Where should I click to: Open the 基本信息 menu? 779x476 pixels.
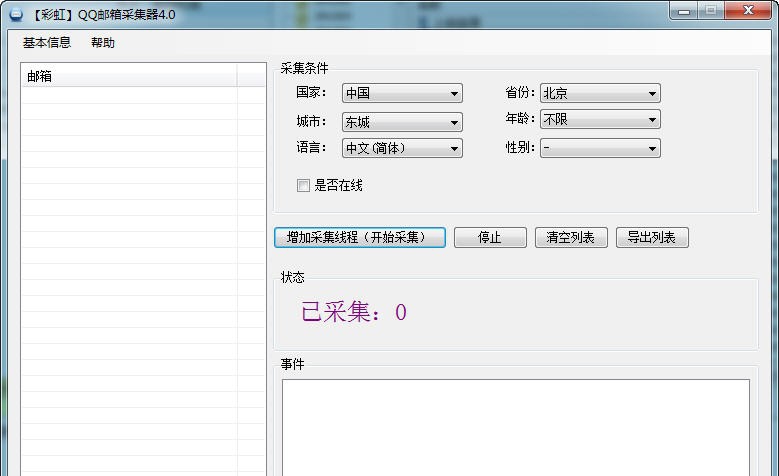47,43
